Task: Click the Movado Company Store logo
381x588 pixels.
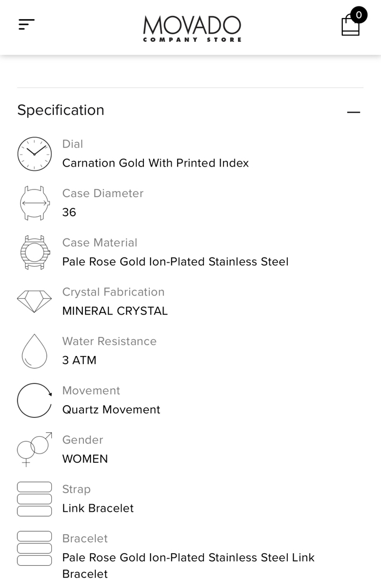Action: 192,28
